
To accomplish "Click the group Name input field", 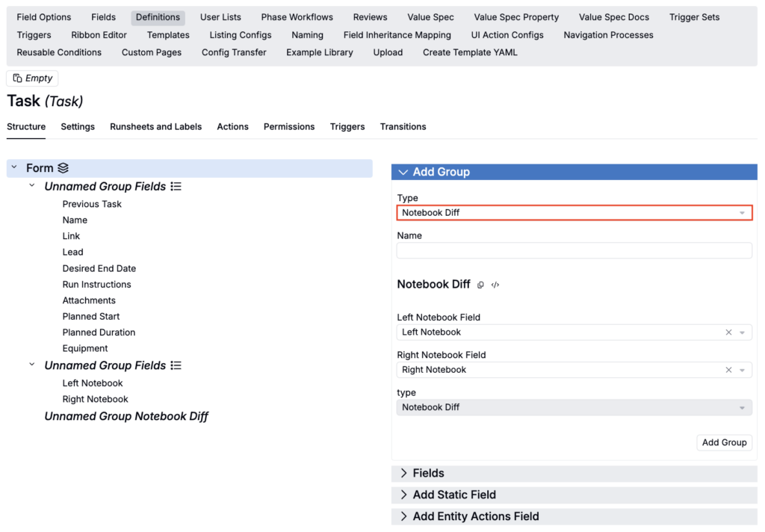I will 573,250.
